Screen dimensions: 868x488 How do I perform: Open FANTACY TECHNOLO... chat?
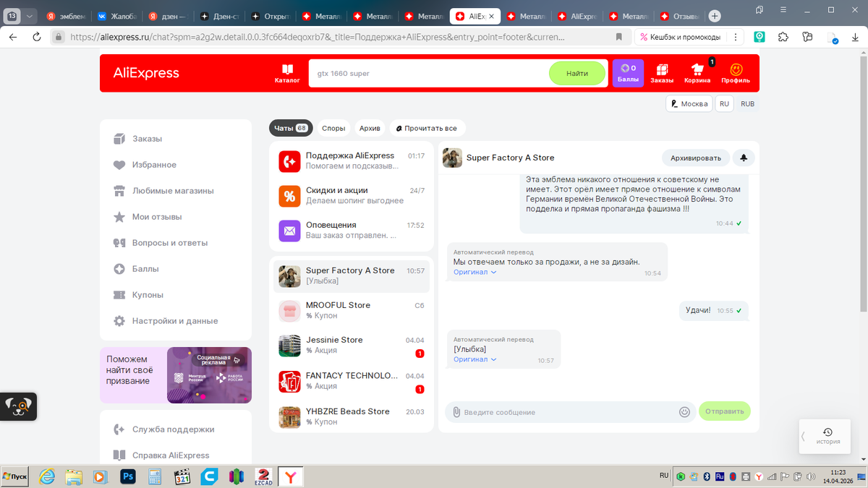click(x=352, y=381)
